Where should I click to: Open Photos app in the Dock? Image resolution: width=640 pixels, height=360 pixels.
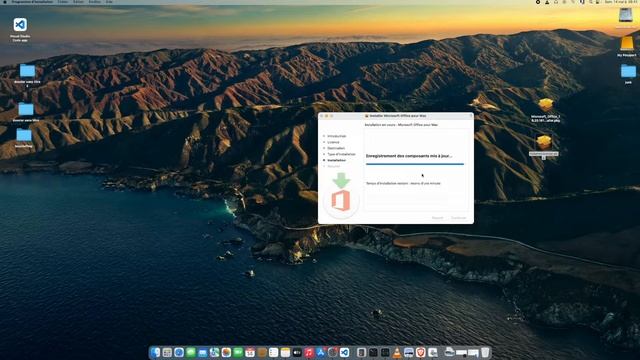(226, 352)
